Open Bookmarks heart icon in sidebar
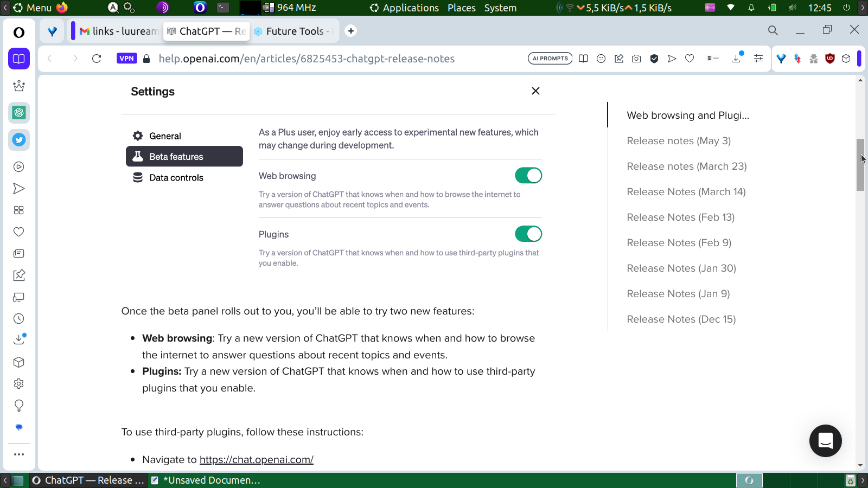Viewport: 868px width, 488px height. point(19,232)
